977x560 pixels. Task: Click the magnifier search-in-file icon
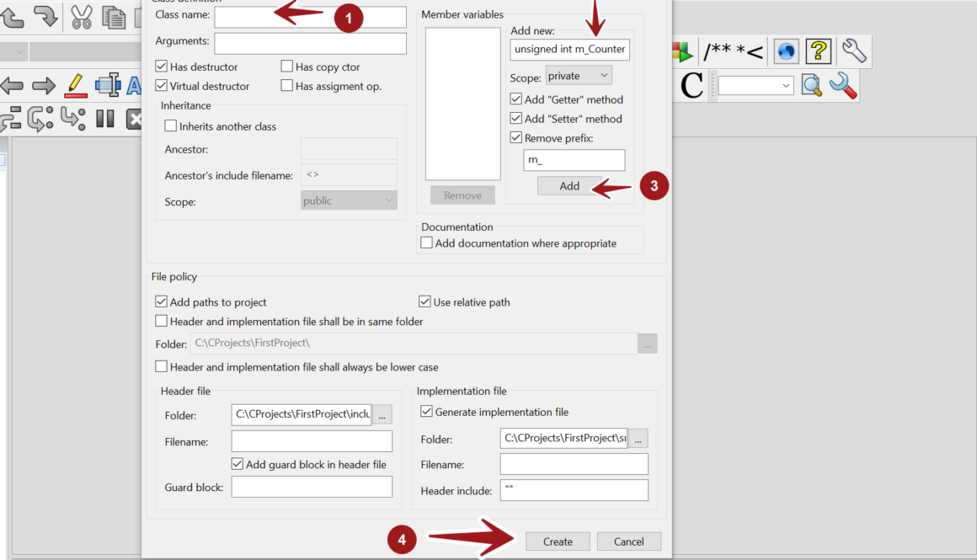tap(811, 85)
